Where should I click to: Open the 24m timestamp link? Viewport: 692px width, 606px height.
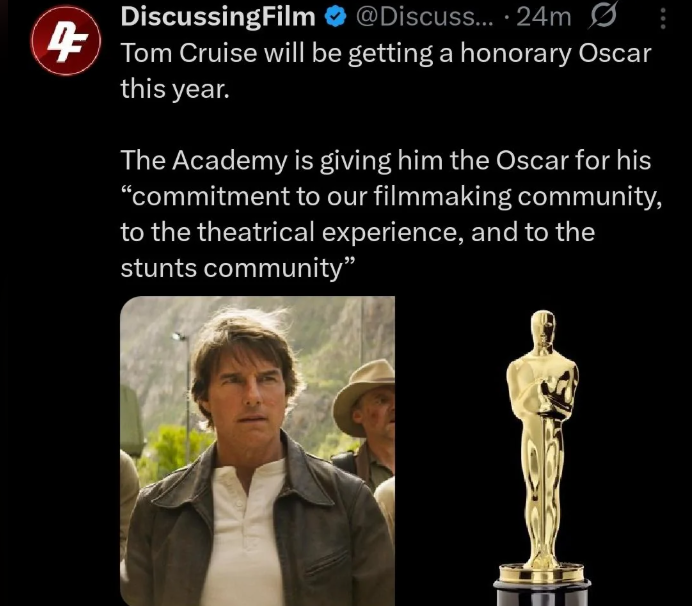[x=544, y=18]
